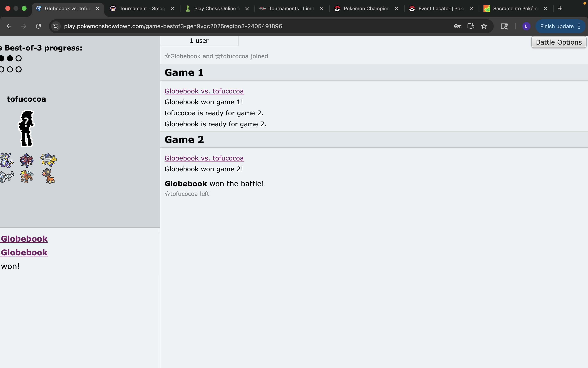Image resolution: width=588 pixels, height=368 pixels.
Task: Click 'Globebook is ready for game 2.' message
Action: click(x=215, y=124)
